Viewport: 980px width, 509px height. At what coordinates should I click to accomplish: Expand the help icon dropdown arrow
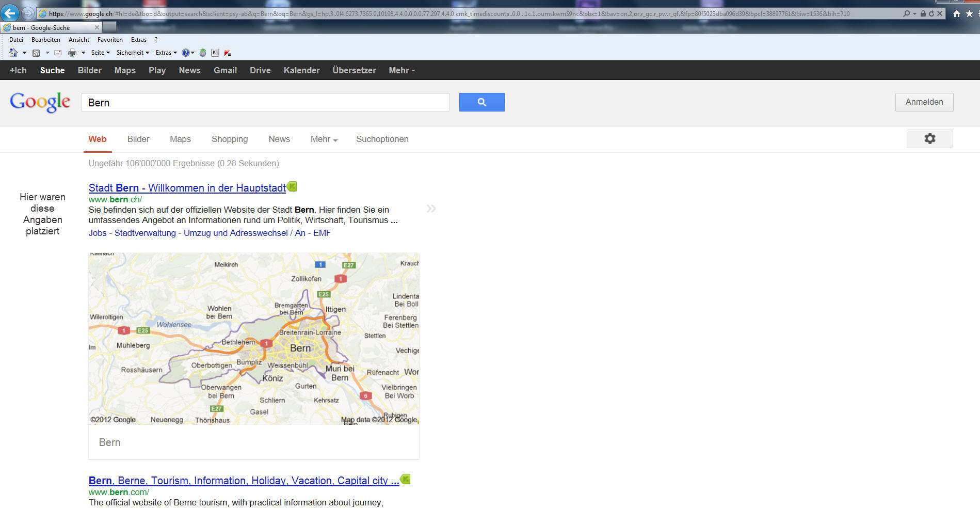(193, 53)
